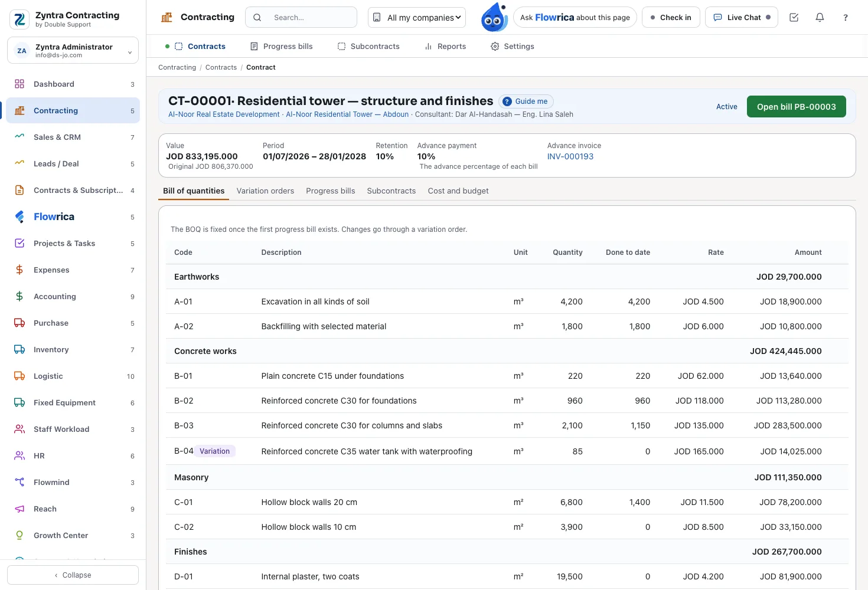Collapse the left sidebar
Screen dimensions: 868x590
pyautogui.click(x=73, y=575)
